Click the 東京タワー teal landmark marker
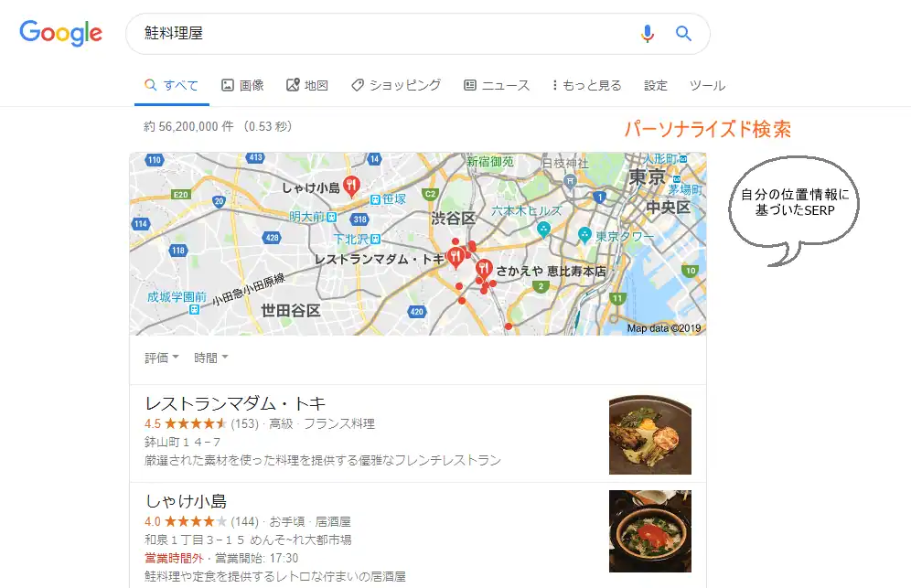Screen dimensions: 911x588 585,235
